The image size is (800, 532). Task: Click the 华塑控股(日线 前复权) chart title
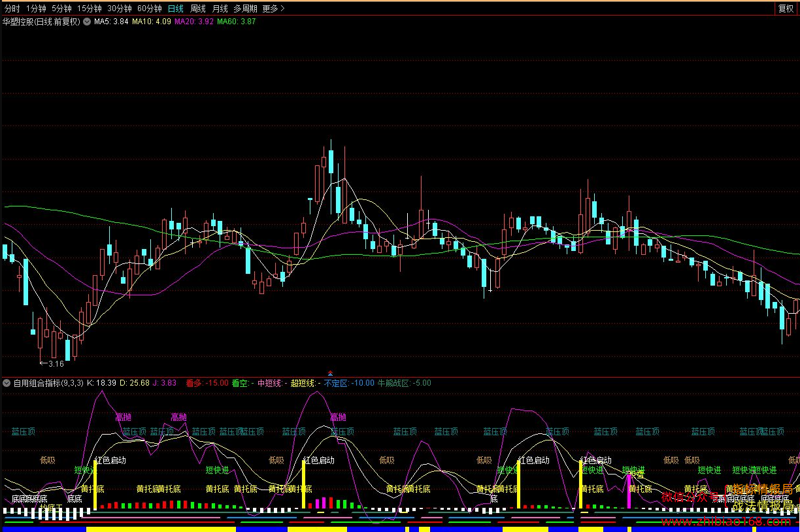[x=41, y=22]
